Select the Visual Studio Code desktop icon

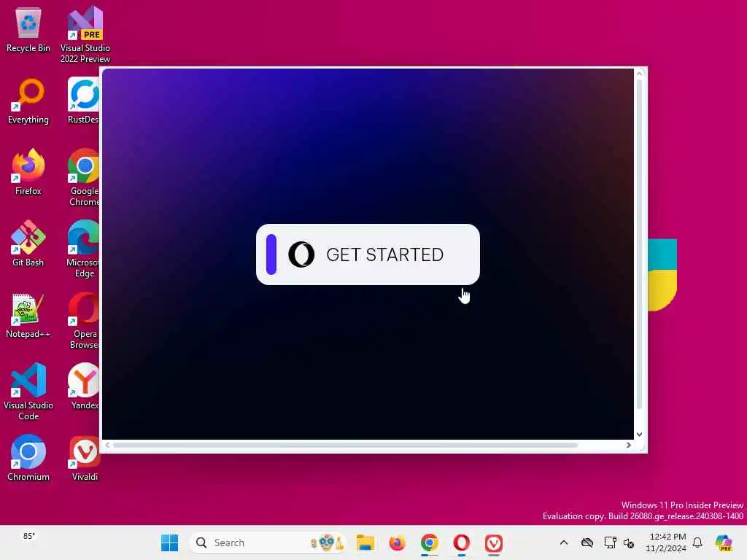pos(28,392)
